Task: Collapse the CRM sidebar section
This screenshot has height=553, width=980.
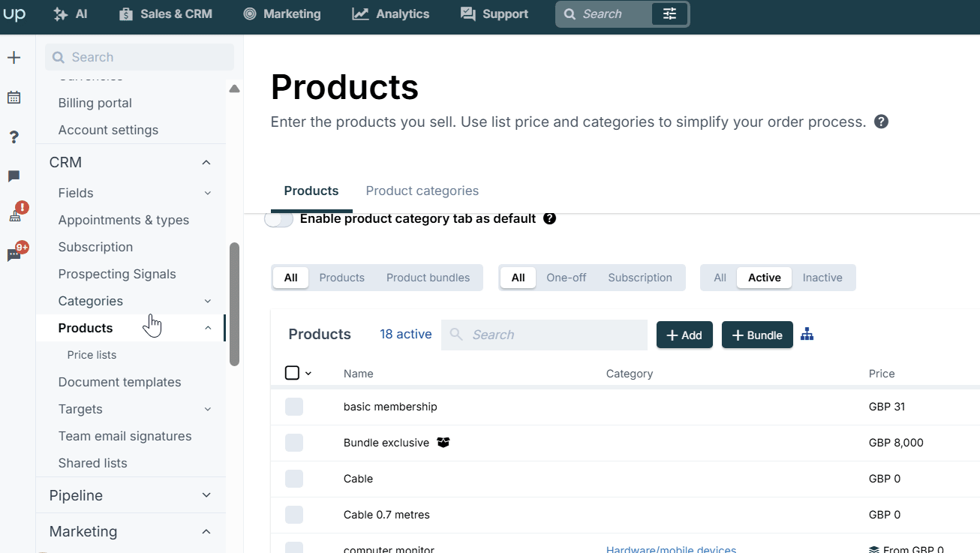Action: pyautogui.click(x=206, y=163)
